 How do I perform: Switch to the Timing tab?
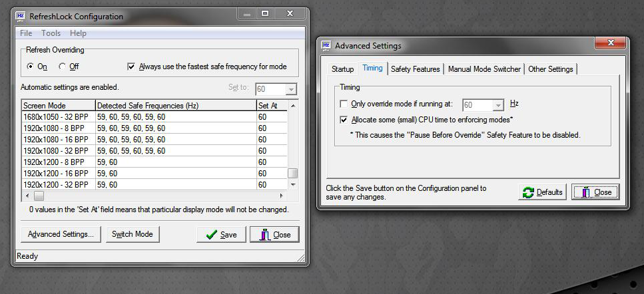tap(372, 68)
